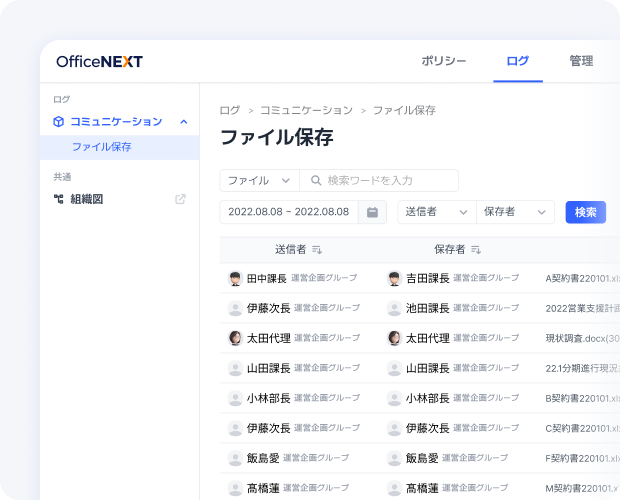This screenshot has height=500, width=620.
Task: Click the cube icon beside コミュニケーション
Action: [x=59, y=122]
